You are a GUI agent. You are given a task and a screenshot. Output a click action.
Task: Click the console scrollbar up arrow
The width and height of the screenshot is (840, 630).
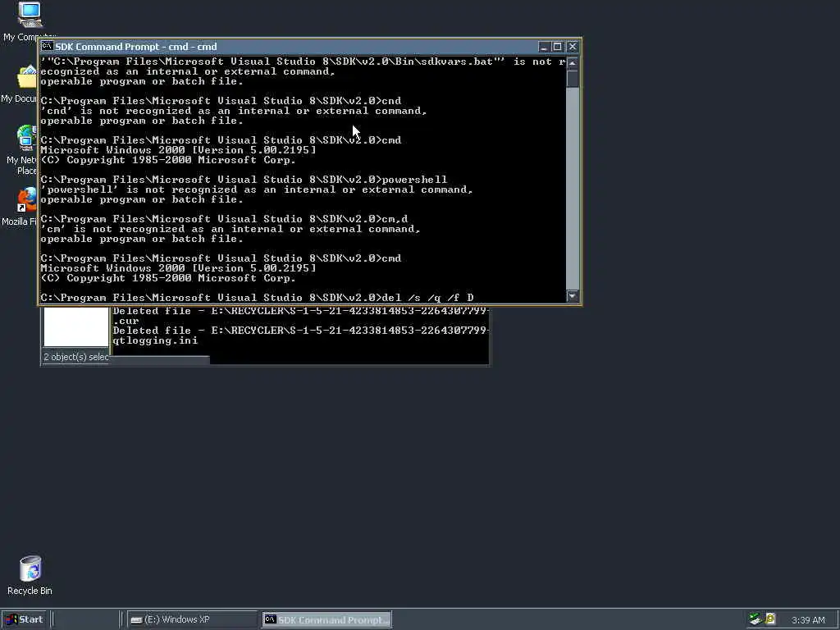tap(573, 62)
